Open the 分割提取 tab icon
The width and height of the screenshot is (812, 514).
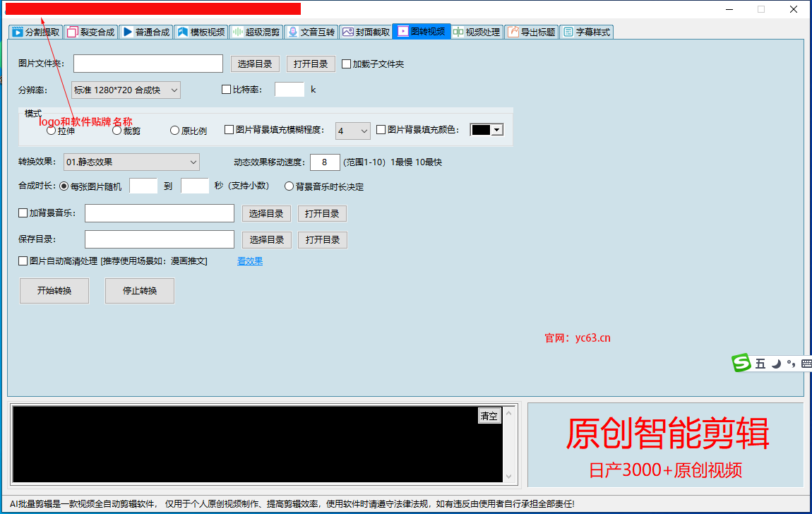pos(18,32)
